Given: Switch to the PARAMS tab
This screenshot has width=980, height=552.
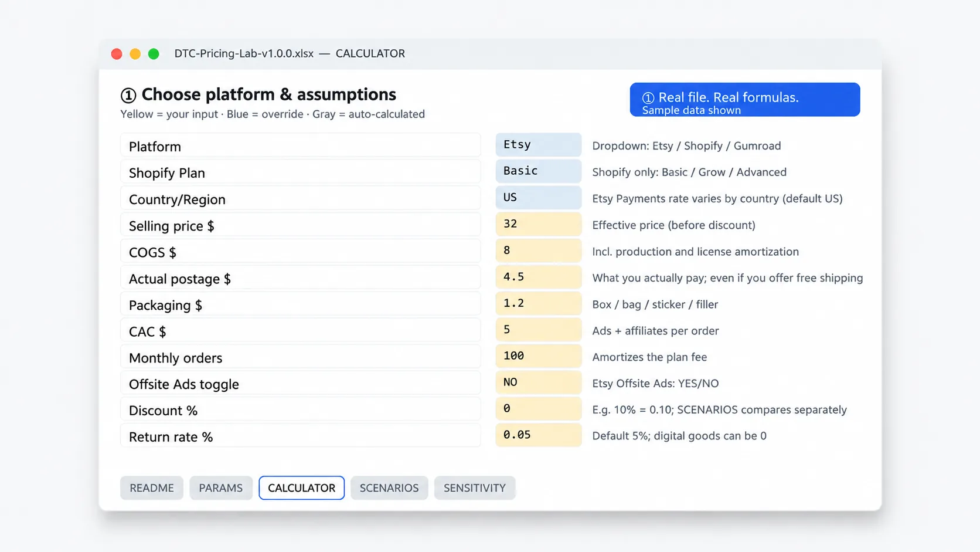Looking at the screenshot, I should coord(220,488).
